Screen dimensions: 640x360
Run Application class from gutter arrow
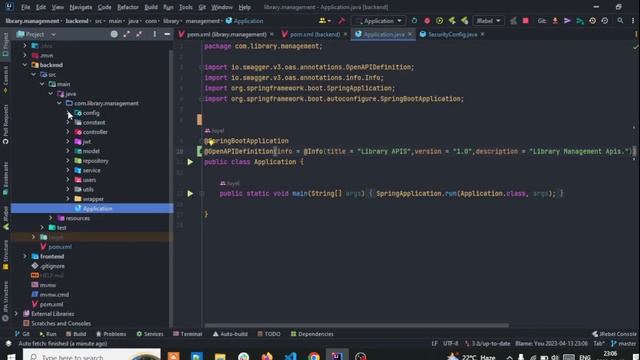point(190,162)
